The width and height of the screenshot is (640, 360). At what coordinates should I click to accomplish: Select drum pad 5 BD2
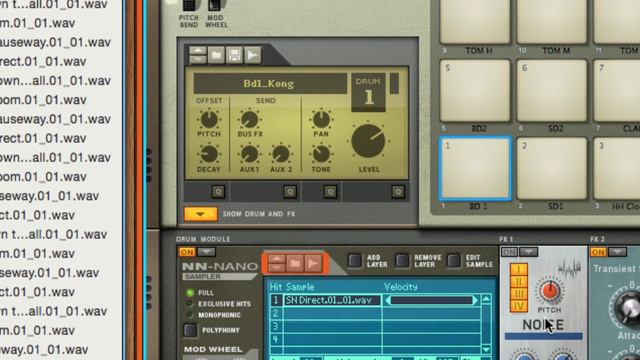475,91
